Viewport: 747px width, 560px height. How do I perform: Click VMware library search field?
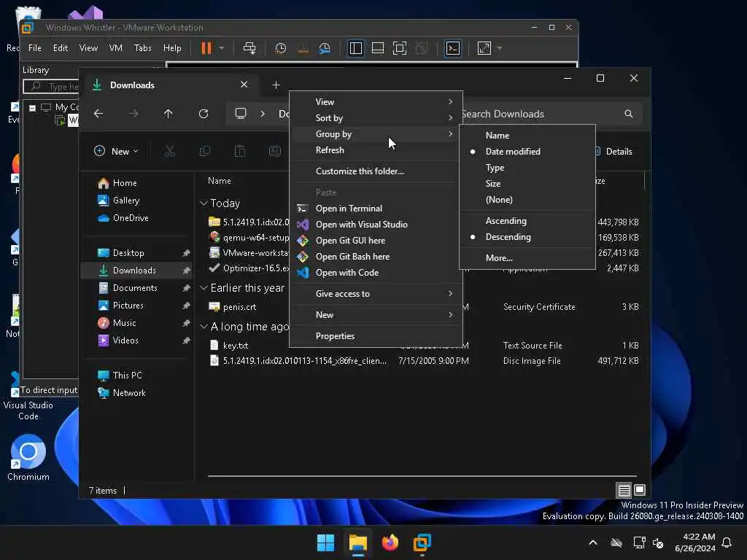[51, 87]
